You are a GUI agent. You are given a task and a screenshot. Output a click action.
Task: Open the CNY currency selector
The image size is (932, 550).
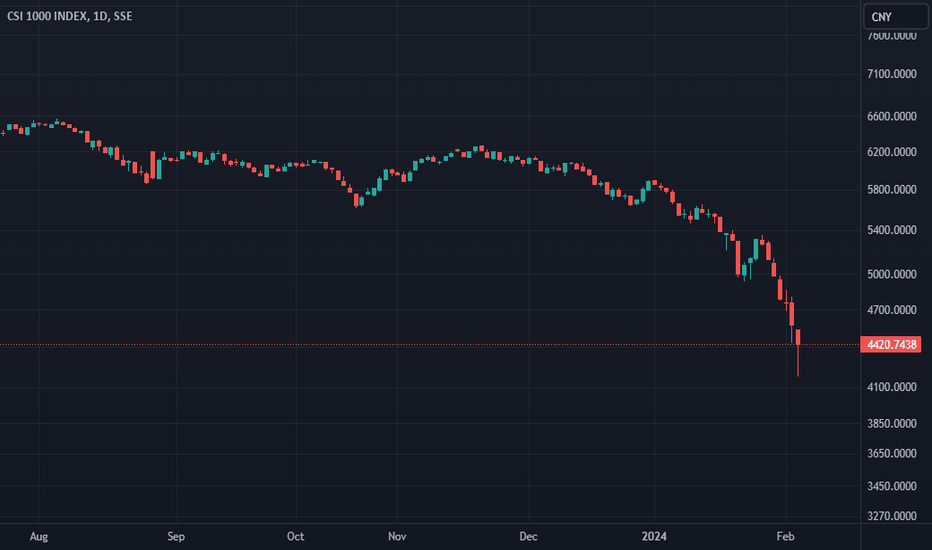point(895,17)
